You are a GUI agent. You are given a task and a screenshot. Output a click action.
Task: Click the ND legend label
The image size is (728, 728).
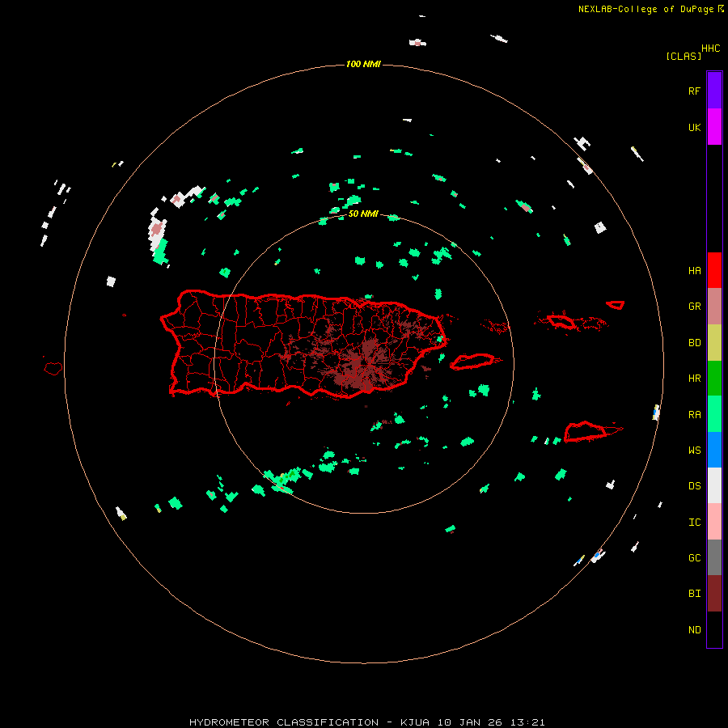(694, 629)
